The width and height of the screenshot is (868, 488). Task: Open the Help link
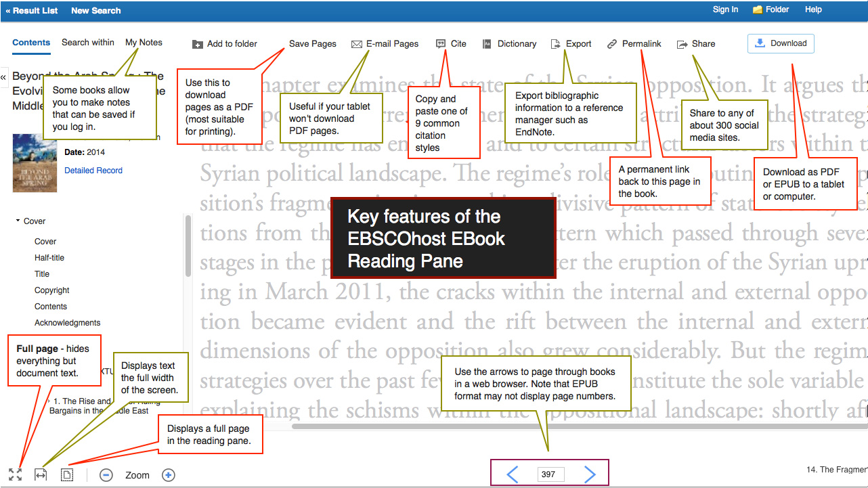(813, 9)
